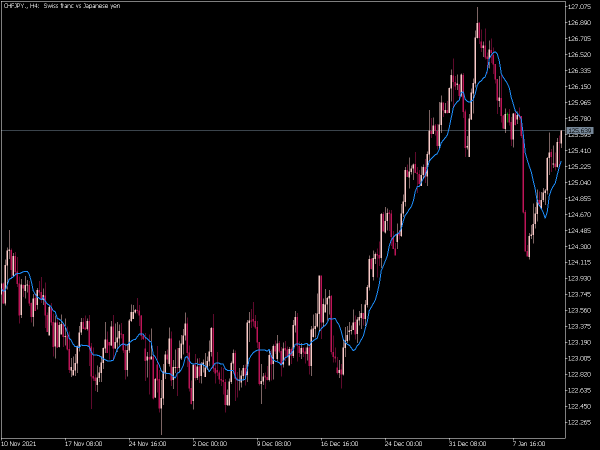This screenshot has width=600, height=450.
Task: Click the 122.635 price label
Action: point(580,391)
